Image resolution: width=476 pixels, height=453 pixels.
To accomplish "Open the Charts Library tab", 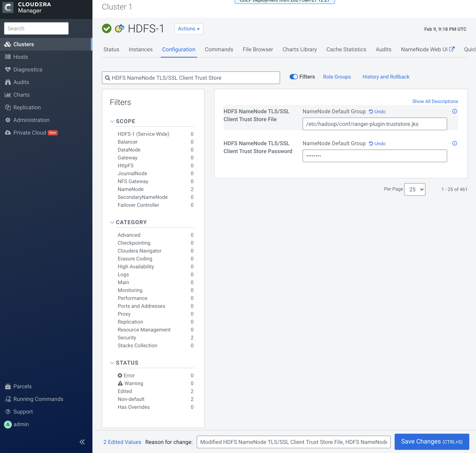I will (x=300, y=50).
